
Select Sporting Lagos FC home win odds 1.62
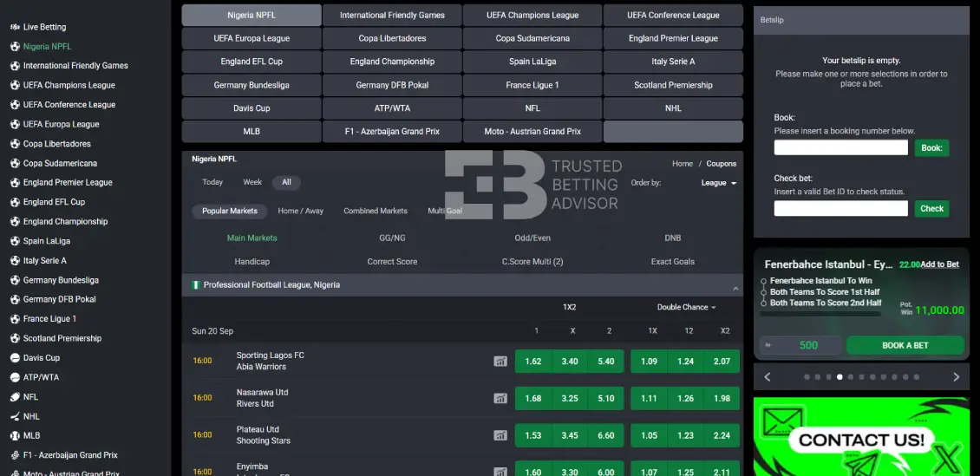(x=533, y=361)
